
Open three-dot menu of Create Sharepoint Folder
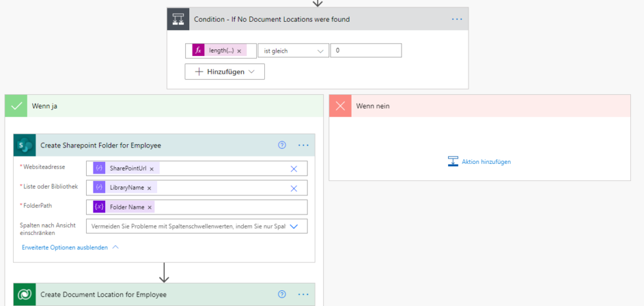click(303, 145)
